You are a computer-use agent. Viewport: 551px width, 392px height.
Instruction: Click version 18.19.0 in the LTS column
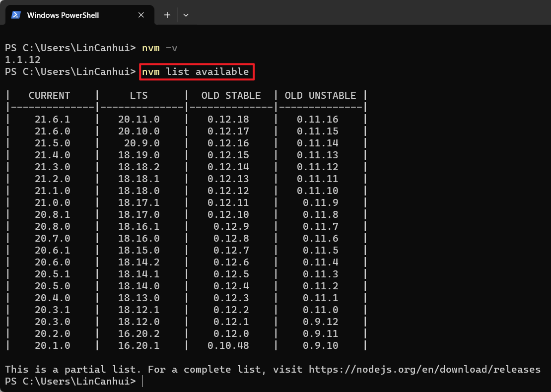pyautogui.click(x=138, y=155)
